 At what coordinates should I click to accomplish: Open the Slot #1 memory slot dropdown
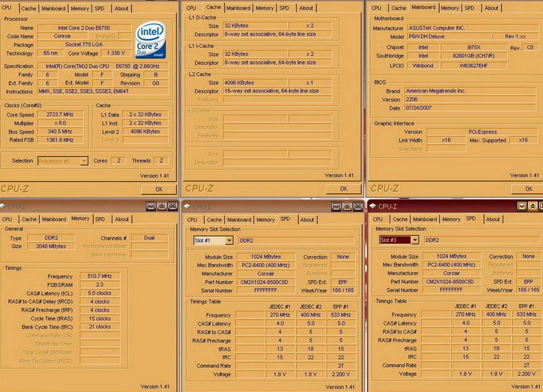click(229, 240)
